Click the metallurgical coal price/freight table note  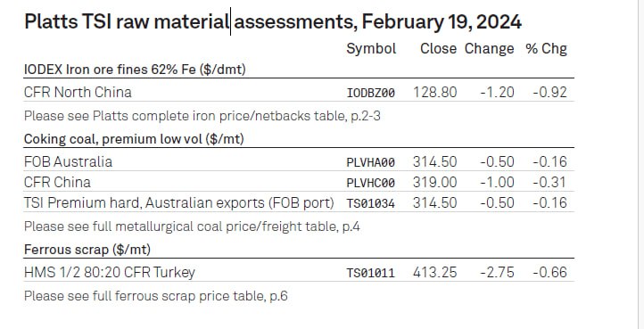pos(192,226)
